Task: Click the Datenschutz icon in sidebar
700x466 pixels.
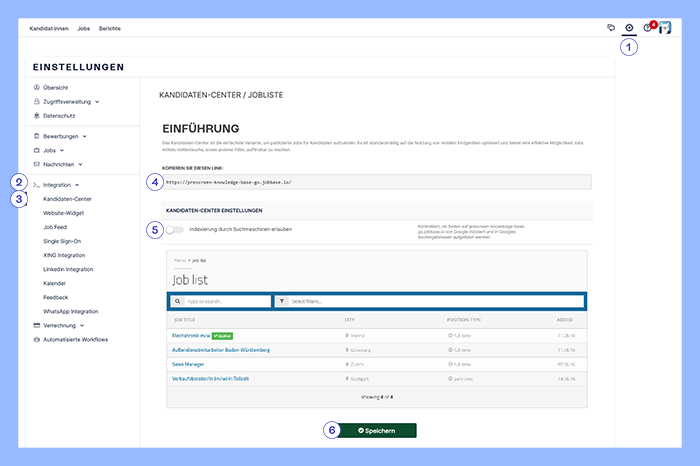Action: tap(37, 116)
